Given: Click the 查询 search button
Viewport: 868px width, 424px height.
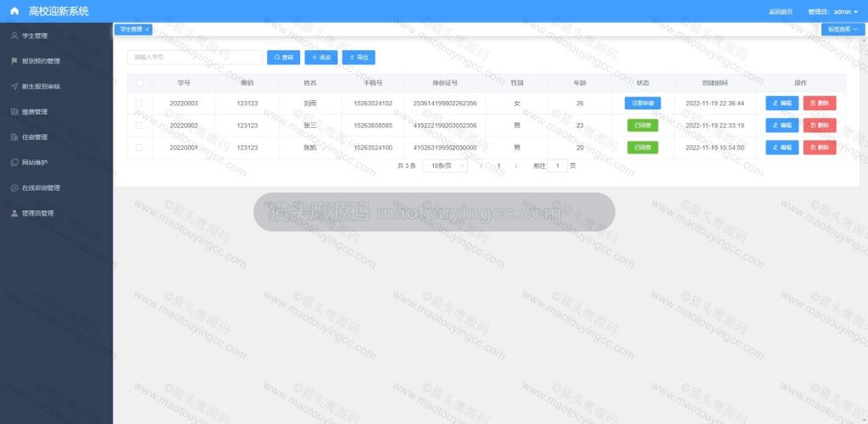Looking at the screenshot, I should pyautogui.click(x=283, y=58).
